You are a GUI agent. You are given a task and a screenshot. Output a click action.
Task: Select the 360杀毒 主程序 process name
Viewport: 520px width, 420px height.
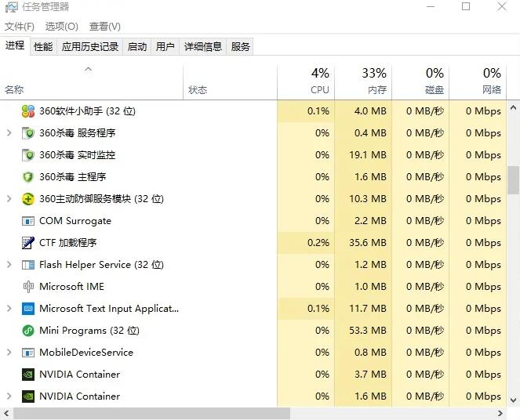point(73,177)
